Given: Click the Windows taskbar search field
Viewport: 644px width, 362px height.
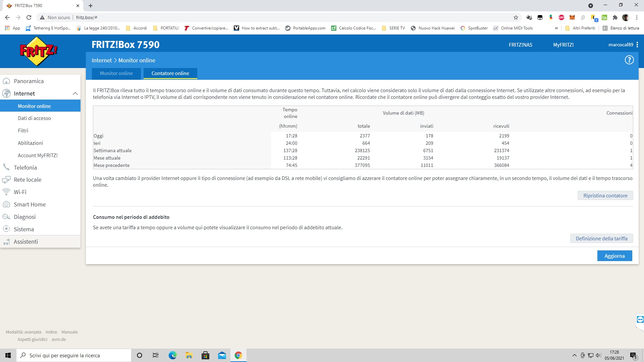Looking at the screenshot, I should (x=74, y=355).
